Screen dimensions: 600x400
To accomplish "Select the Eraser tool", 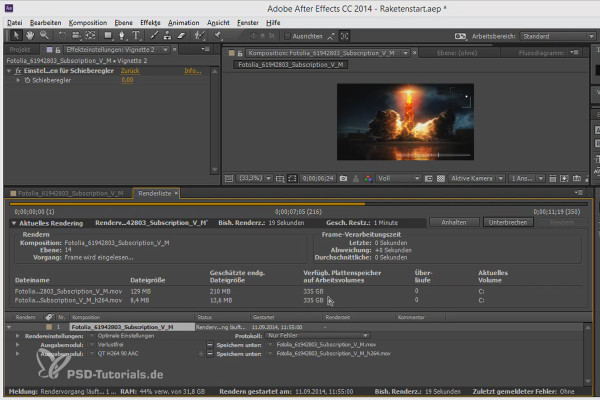I will (181, 36).
